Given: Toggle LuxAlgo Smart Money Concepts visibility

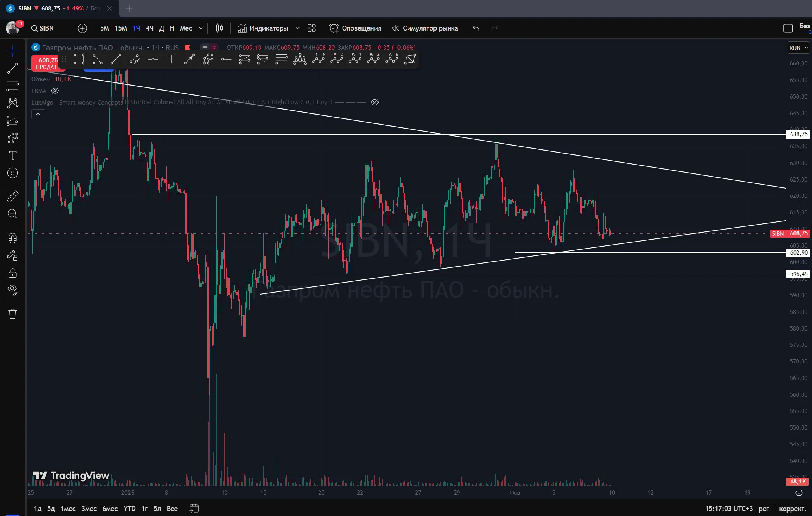Looking at the screenshot, I should pos(375,102).
